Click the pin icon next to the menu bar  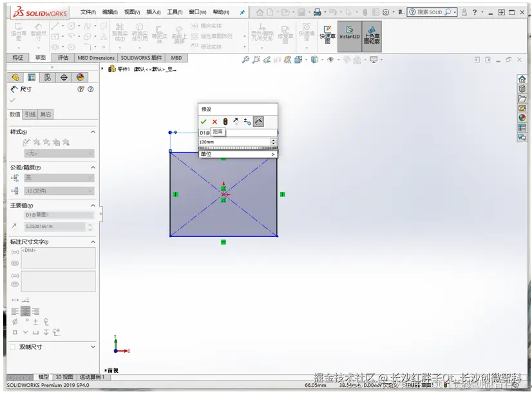click(242, 12)
